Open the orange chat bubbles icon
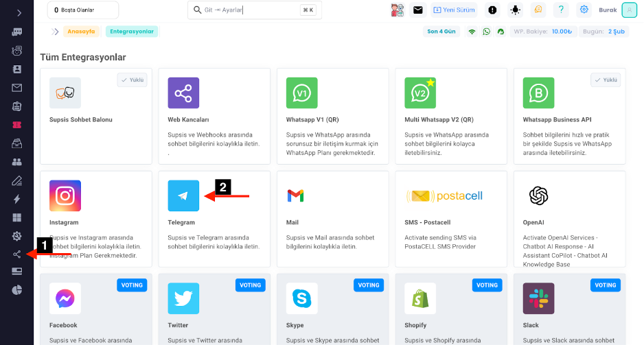Viewport: 644px width, 345px height. click(538, 10)
